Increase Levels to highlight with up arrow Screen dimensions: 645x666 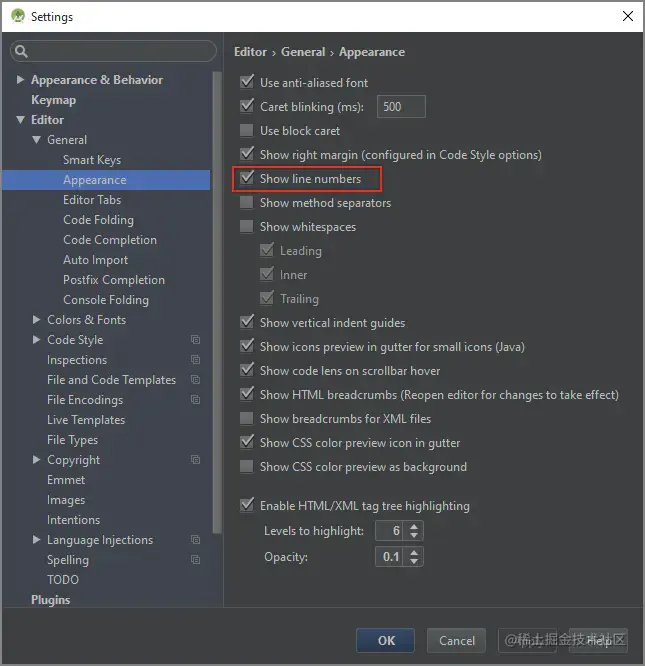click(x=415, y=526)
